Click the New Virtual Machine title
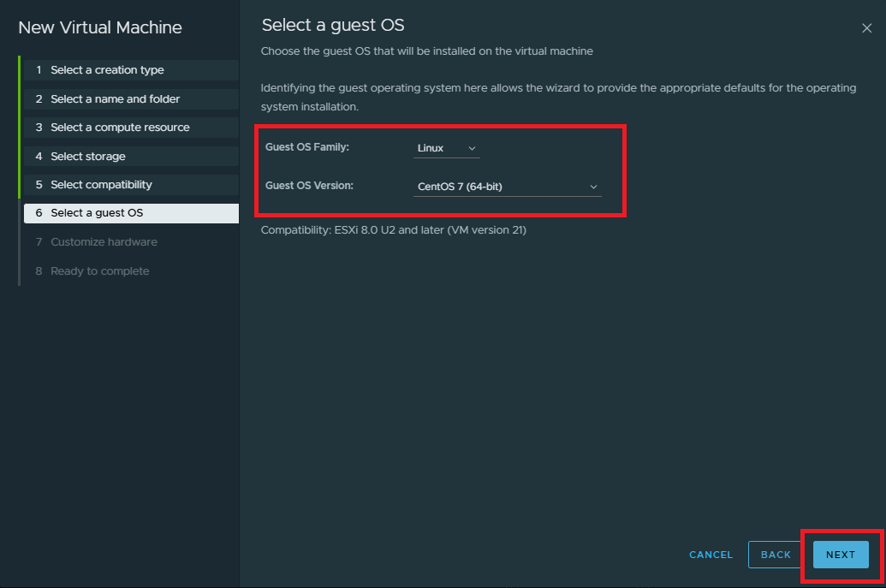The width and height of the screenshot is (886, 588). click(100, 27)
